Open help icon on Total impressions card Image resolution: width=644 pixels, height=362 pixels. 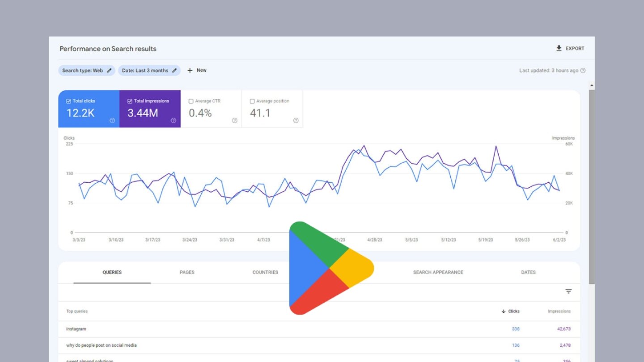click(174, 120)
